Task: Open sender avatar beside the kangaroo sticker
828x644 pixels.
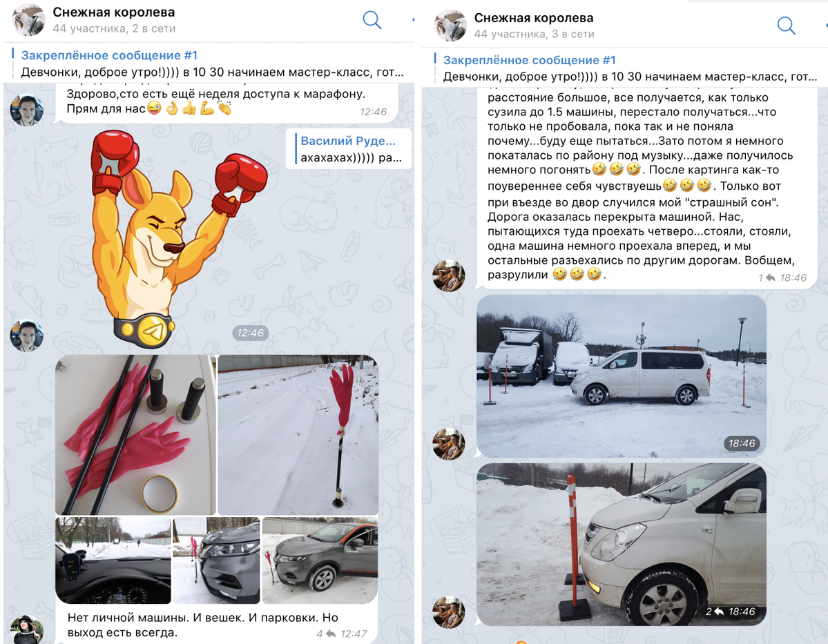Action: click(26, 335)
